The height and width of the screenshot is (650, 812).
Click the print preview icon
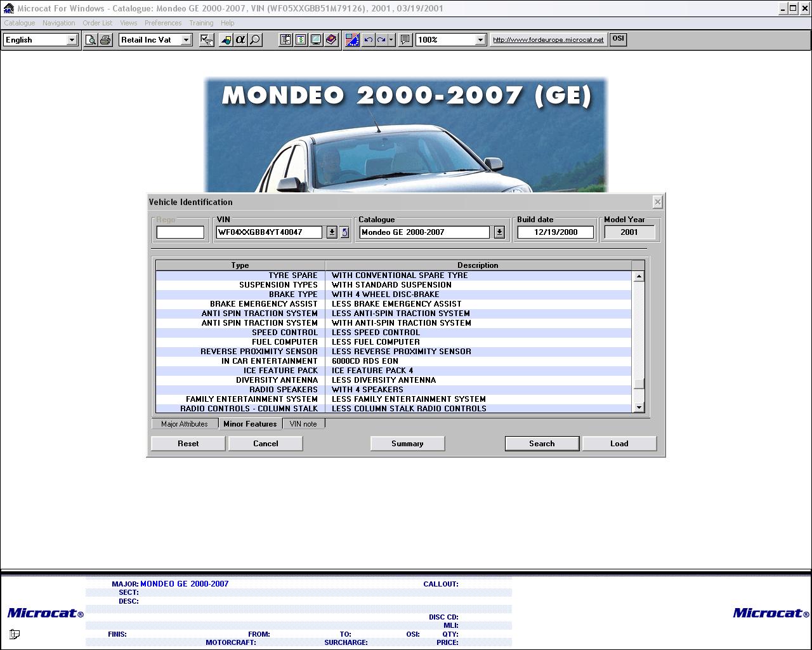pos(91,40)
